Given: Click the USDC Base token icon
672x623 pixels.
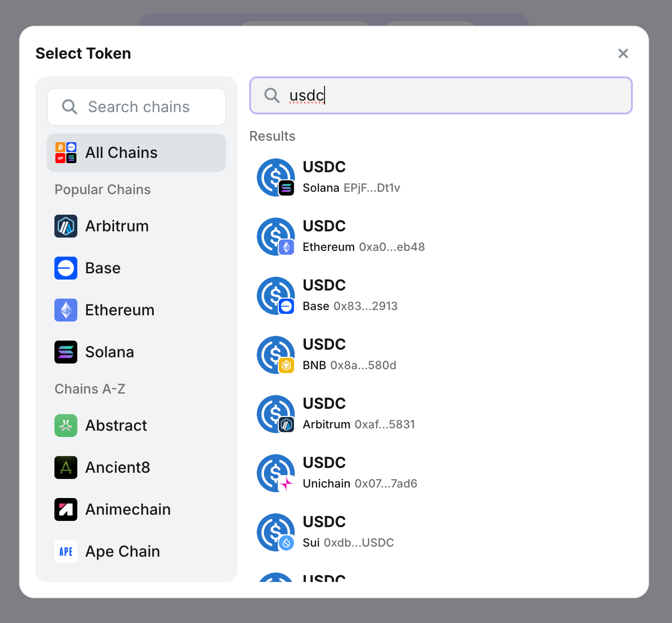Looking at the screenshot, I should pos(276,296).
